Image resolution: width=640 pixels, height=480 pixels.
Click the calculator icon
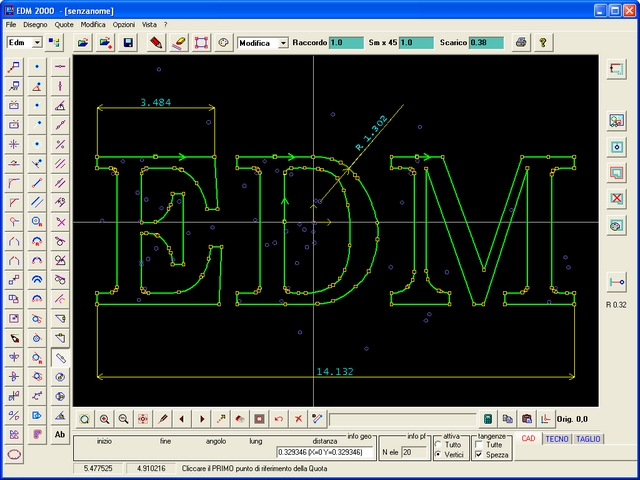pos(487,419)
